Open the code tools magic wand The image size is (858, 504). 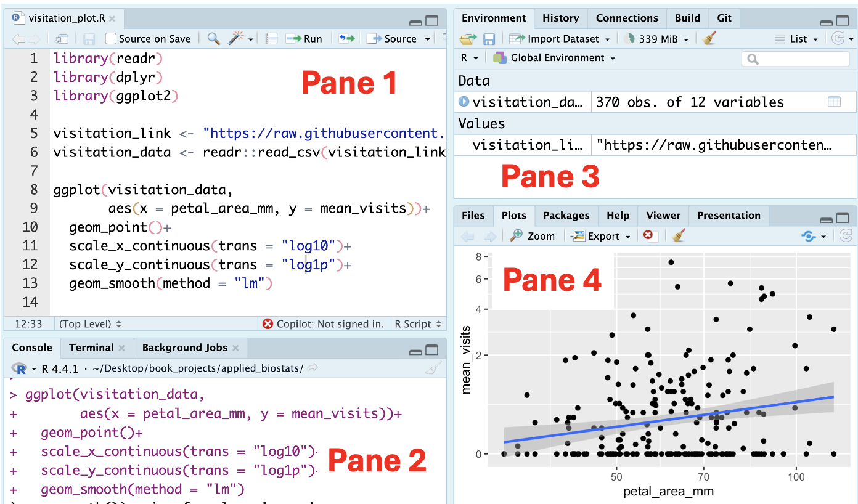click(236, 39)
